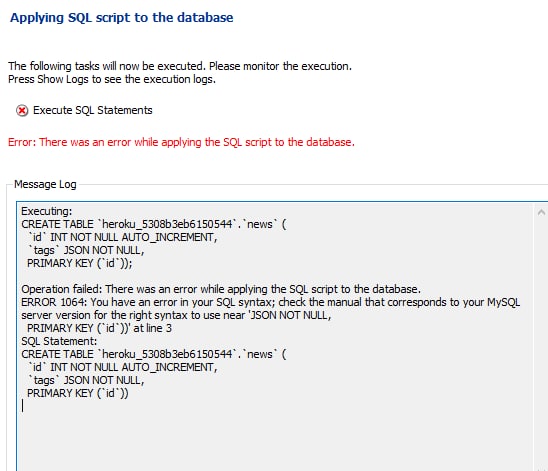Click 'Press Show Logs to see the execution logs' text
The height and width of the screenshot is (471, 548).
(112, 79)
